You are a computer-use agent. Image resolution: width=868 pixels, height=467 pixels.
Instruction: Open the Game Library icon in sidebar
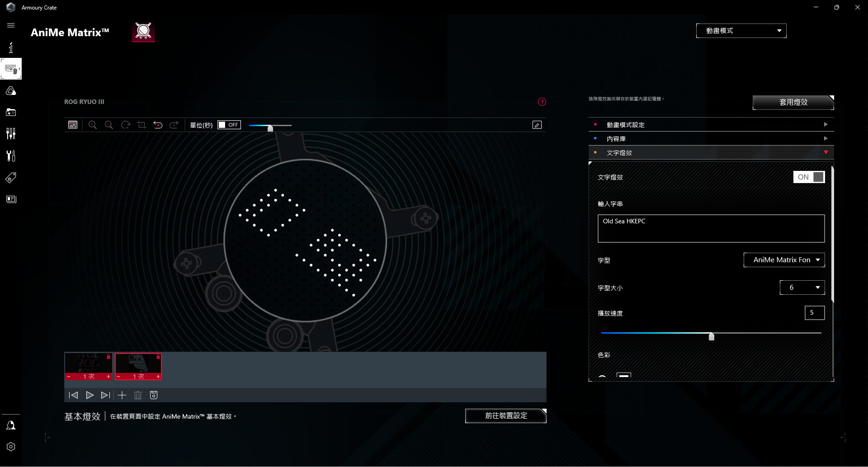click(x=11, y=112)
